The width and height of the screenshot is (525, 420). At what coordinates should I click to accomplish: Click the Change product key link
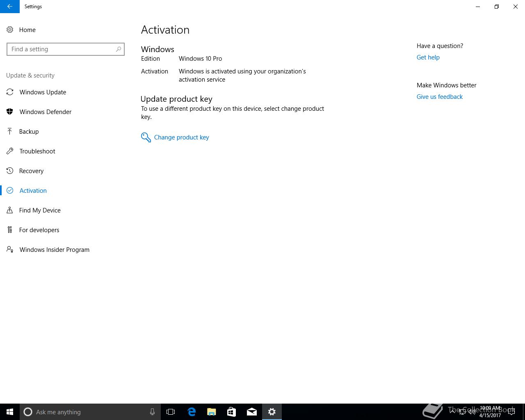[x=181, y=137]
